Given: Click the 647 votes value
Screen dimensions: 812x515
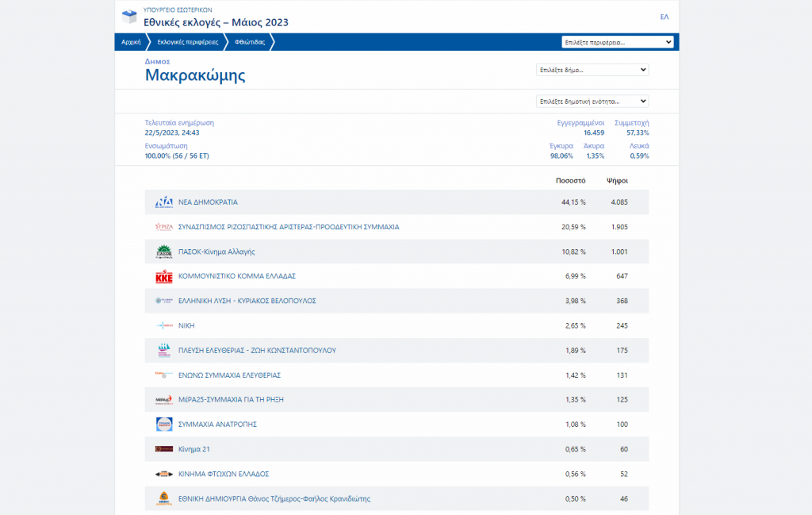Looking at the screenshot, I should coord(622,276).
